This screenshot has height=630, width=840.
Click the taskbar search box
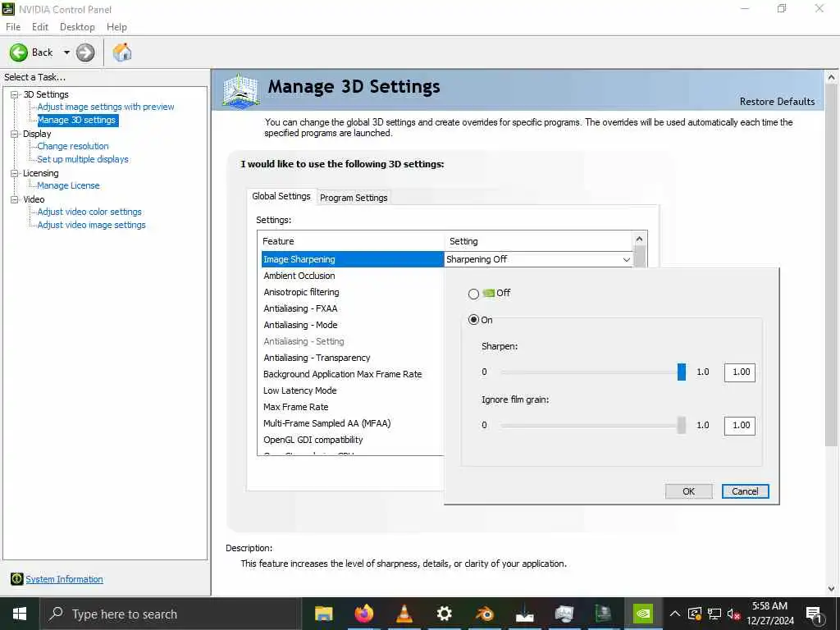(x=171, y=614)
